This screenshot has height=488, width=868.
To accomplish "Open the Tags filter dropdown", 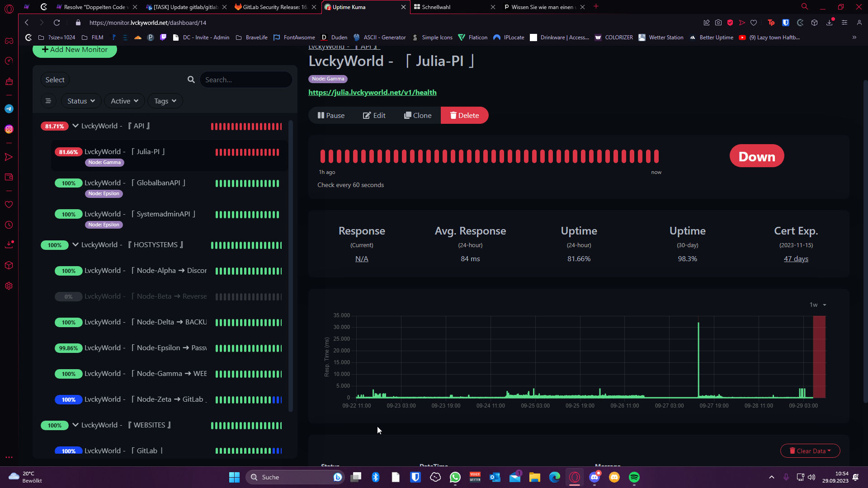I will [x=165, y=101].
